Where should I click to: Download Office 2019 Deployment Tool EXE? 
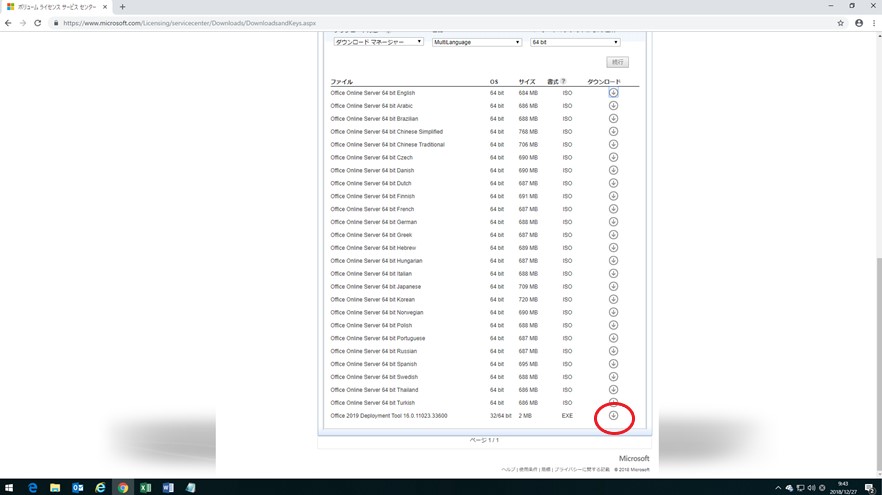(x=613, y=416)
